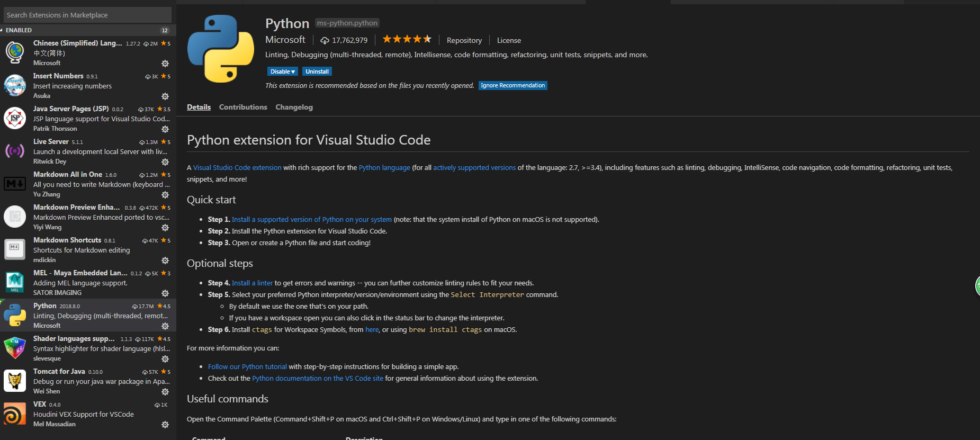
Task: Select the VEX extension in the list
Action: 87,414
